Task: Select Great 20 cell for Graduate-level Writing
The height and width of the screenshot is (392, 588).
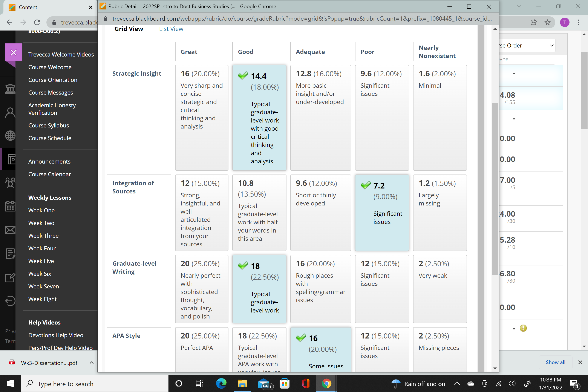Action: pyautogui.click(x=202, y=289)
